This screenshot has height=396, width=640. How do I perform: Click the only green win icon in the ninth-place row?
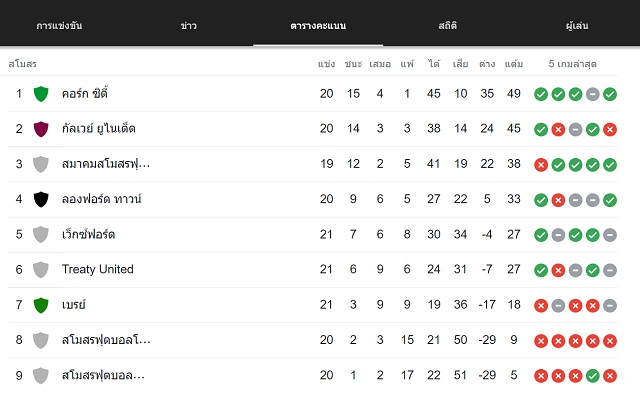[x=593, y=376]
